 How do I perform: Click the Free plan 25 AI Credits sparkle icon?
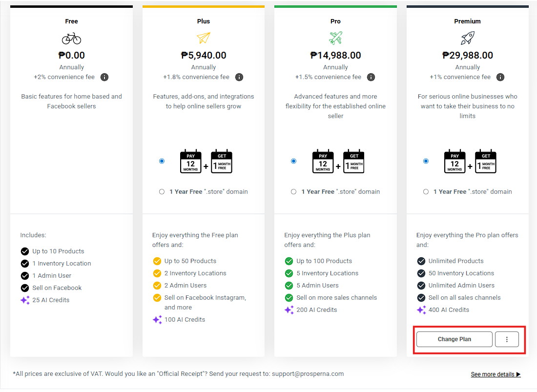coord(25,300)
